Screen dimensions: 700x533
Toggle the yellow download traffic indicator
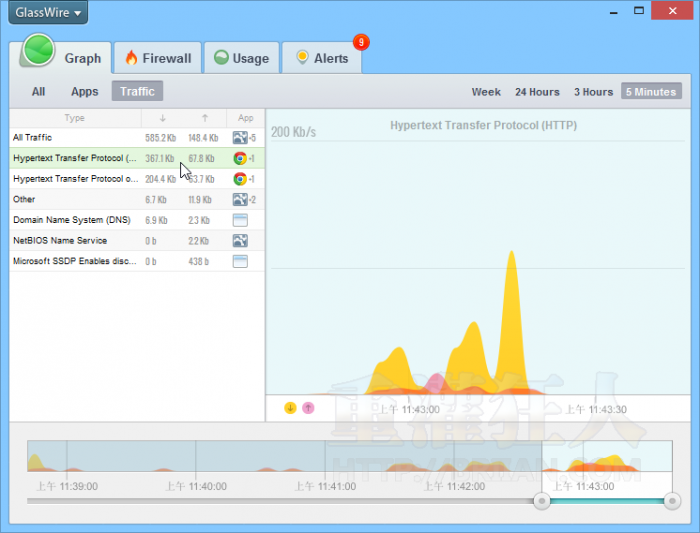(x=290, y=408)
